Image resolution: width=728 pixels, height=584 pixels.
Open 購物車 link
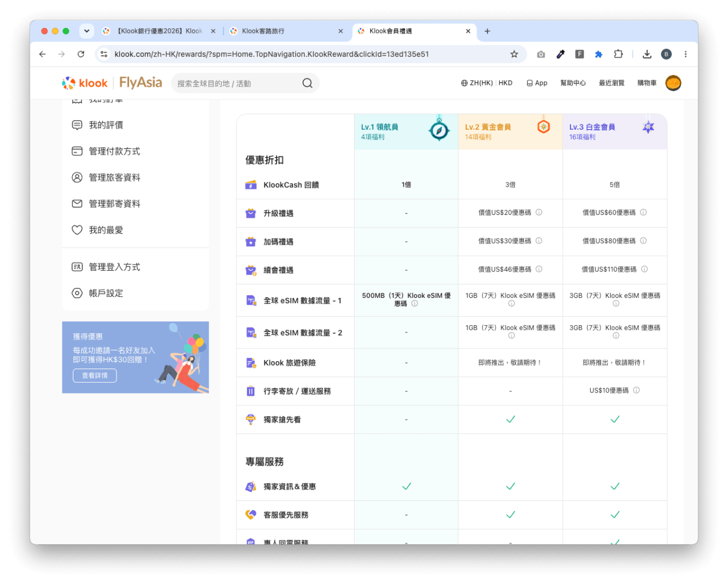(647, 83)
